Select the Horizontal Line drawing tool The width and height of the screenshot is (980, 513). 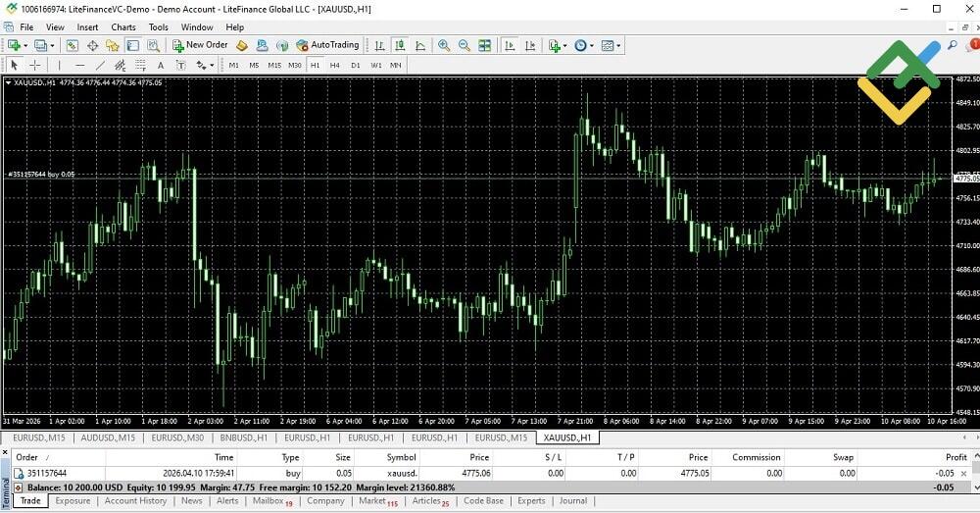tap(79, 65)
